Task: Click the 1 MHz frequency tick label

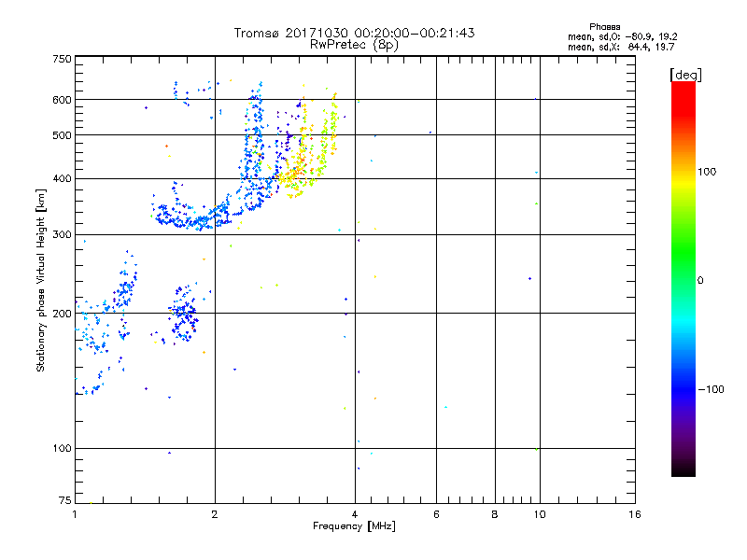Action: point(75,514)
